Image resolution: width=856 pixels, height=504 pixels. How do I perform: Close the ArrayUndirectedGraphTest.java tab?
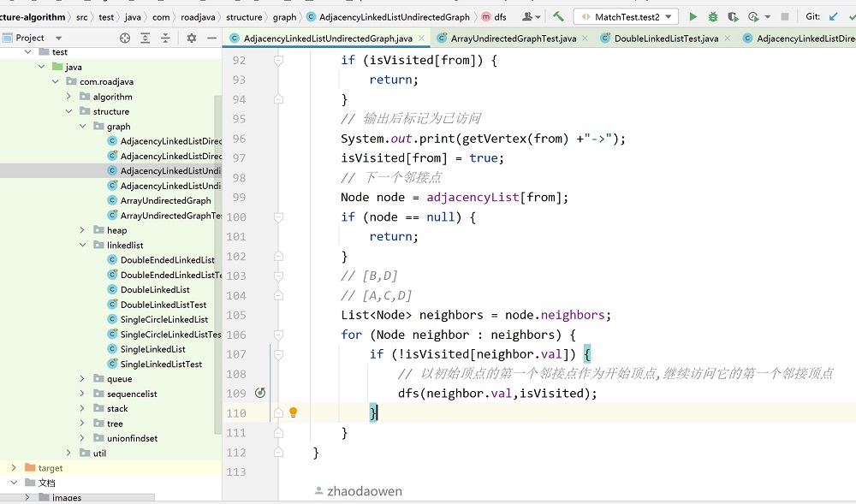point(586,38)
